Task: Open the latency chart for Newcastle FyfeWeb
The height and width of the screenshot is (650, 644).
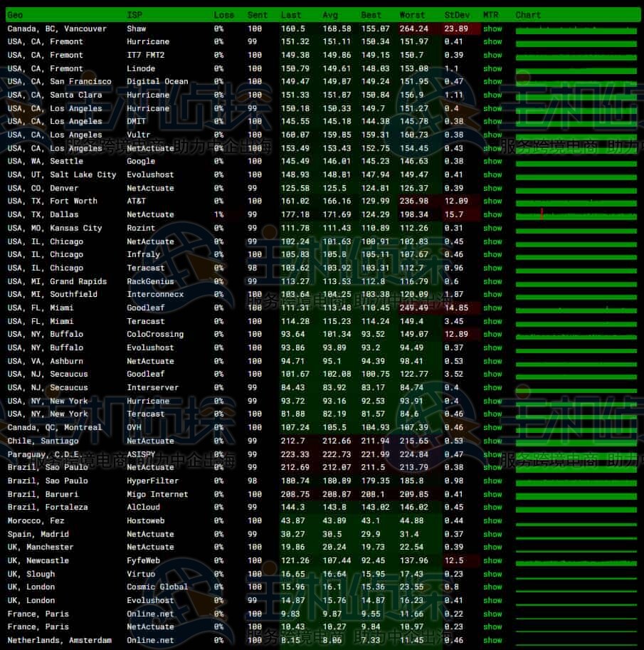Action: click(576, 562)
